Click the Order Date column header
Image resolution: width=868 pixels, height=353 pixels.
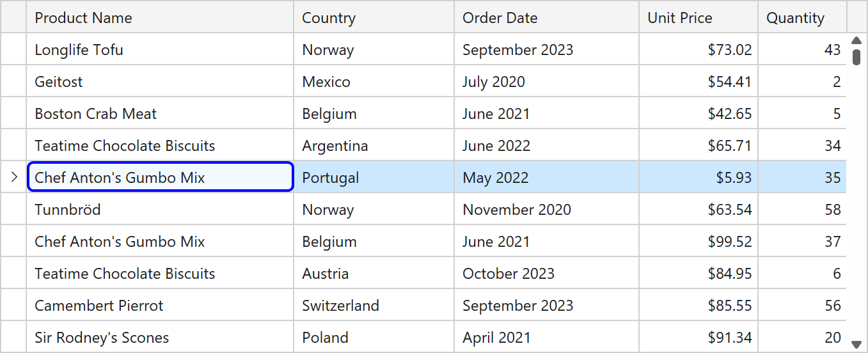click(546, 18)
